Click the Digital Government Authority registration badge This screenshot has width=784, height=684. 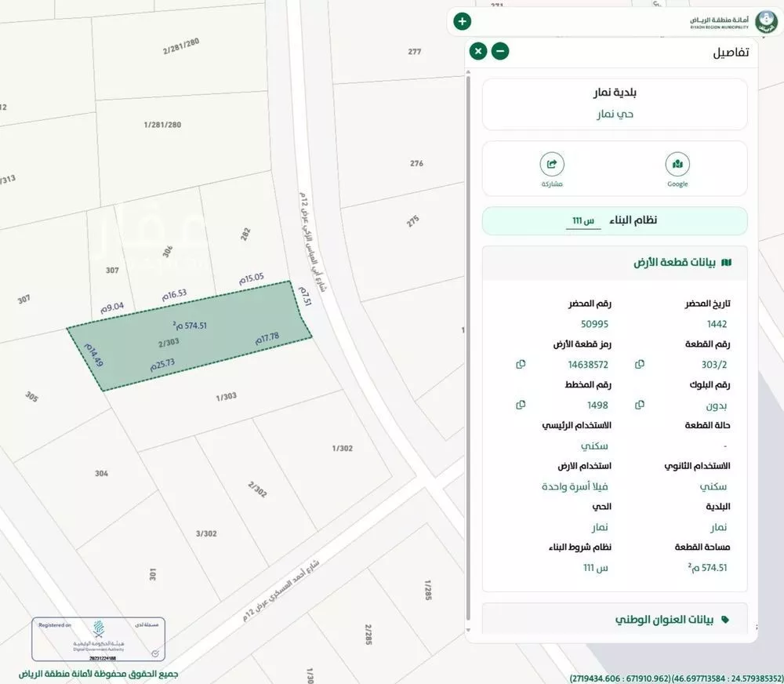pos(98,640)
